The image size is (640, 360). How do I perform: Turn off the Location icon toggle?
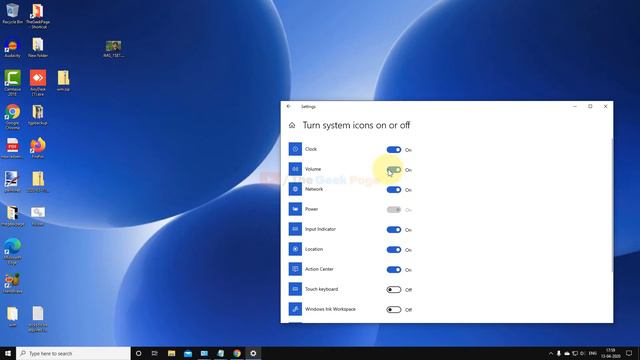[394, 250]
